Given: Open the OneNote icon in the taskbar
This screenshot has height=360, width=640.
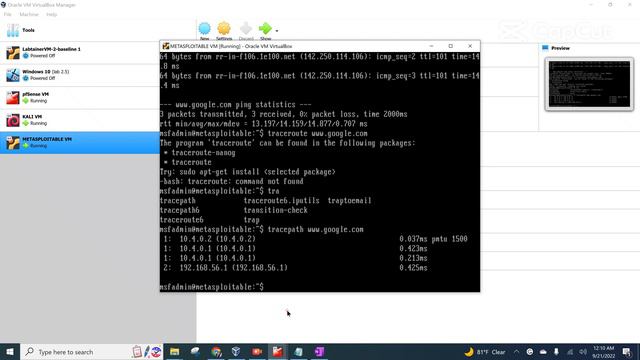Looking at the screenshot, I should coord(319,352).
